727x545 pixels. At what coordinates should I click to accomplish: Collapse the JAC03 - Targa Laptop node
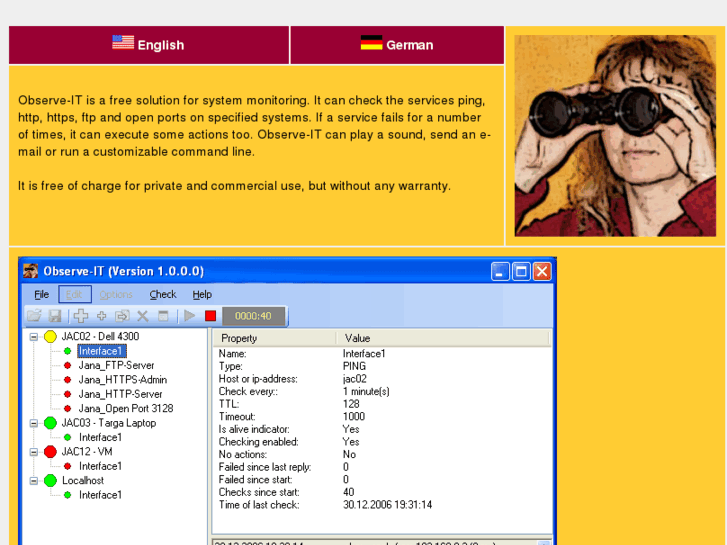click(34, 423)
